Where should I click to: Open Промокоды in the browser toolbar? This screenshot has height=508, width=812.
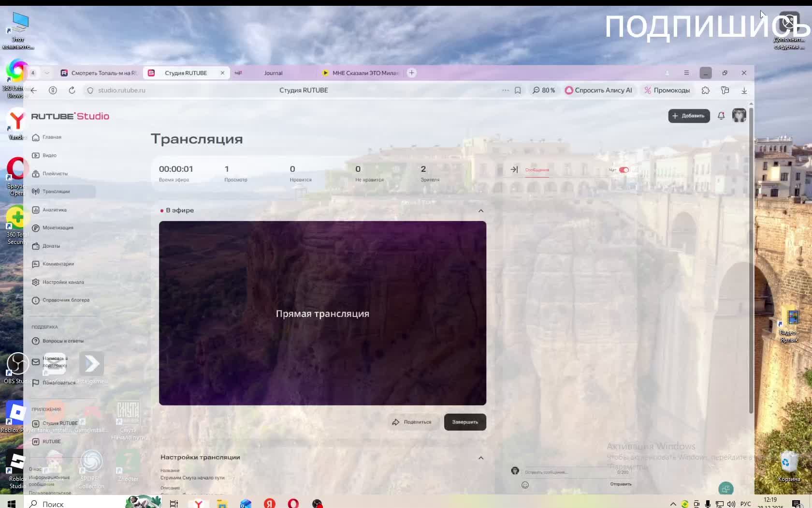[667, 90]
